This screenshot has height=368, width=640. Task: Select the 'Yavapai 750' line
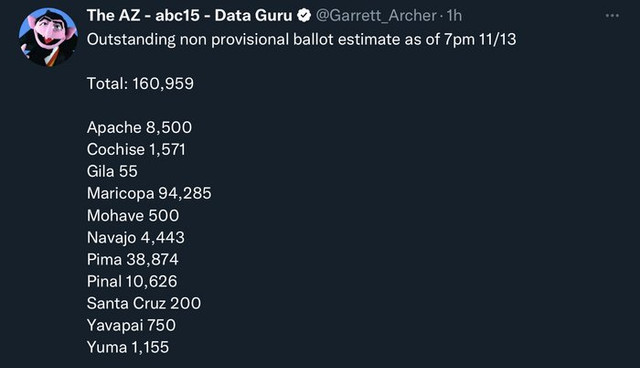pyautogui.click(x=131, y=326)
